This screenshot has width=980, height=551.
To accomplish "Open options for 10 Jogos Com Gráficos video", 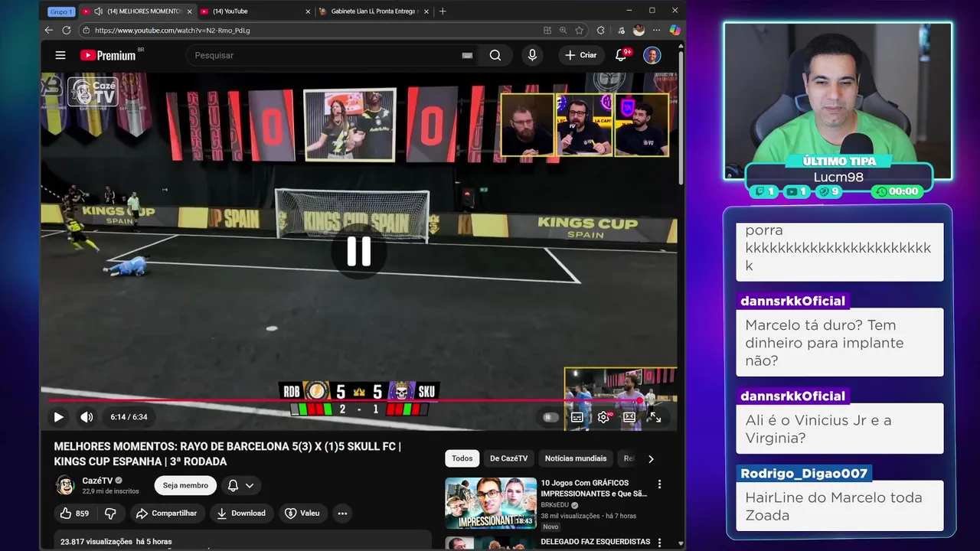I will tap(659, 484).
